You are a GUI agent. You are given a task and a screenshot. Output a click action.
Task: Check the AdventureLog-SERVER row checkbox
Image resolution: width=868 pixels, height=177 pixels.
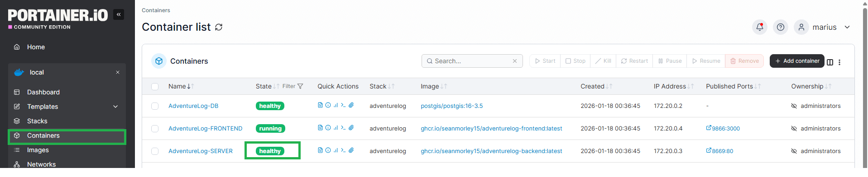[x=155, y=151]
